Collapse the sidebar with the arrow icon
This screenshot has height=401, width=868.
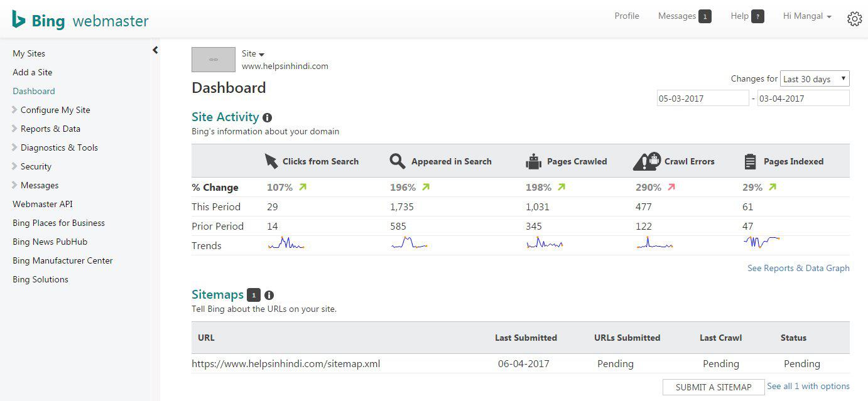coord(155,50)
